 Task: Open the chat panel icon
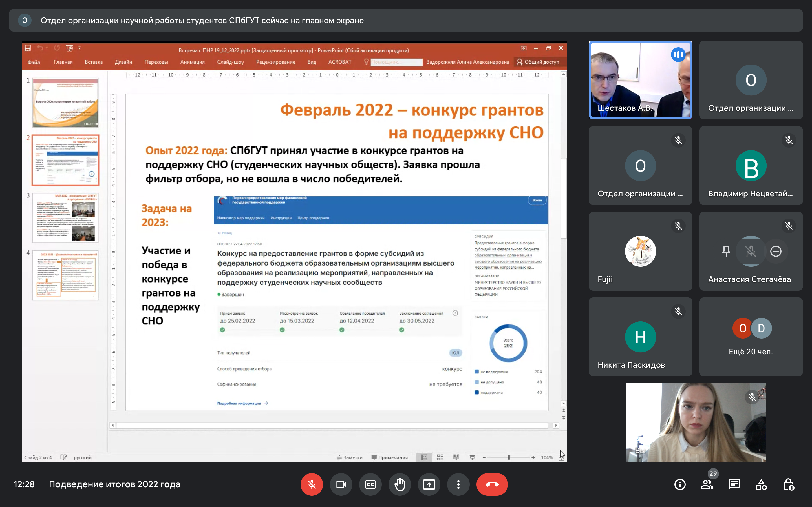pos(734,484)
